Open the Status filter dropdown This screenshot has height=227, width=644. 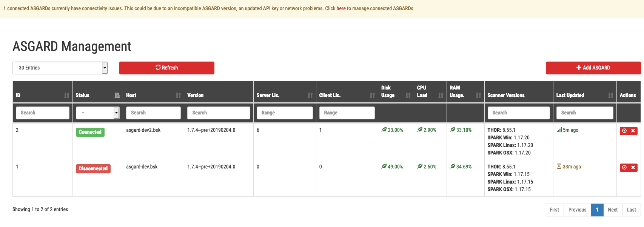[x=97, y=113]
